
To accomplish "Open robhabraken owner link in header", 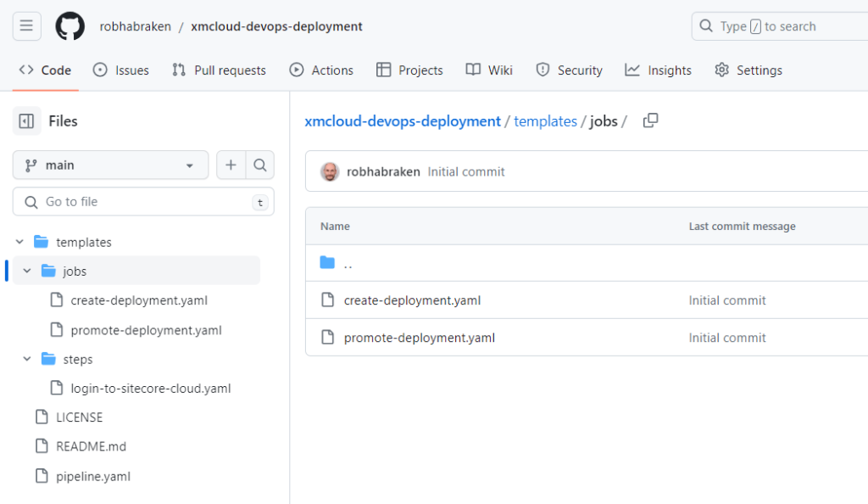I will tap(135, 26).
